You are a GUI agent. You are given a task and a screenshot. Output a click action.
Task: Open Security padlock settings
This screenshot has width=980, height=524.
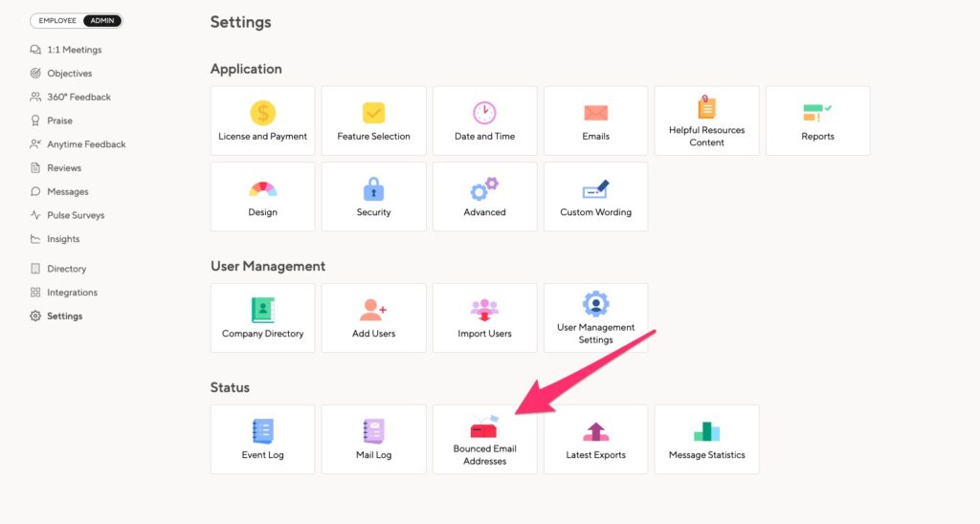click(x=374, y=197)
